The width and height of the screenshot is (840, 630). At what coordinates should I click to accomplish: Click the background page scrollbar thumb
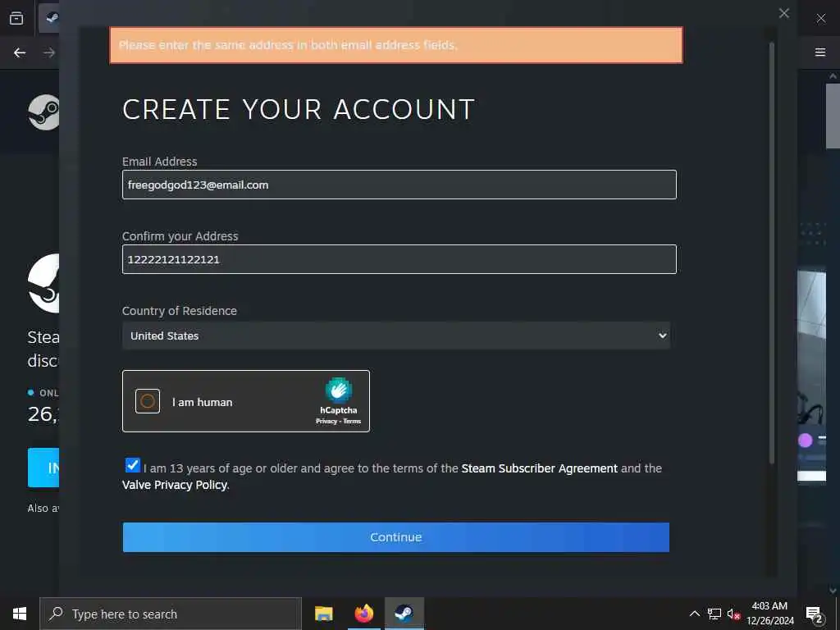coord(833,116)
